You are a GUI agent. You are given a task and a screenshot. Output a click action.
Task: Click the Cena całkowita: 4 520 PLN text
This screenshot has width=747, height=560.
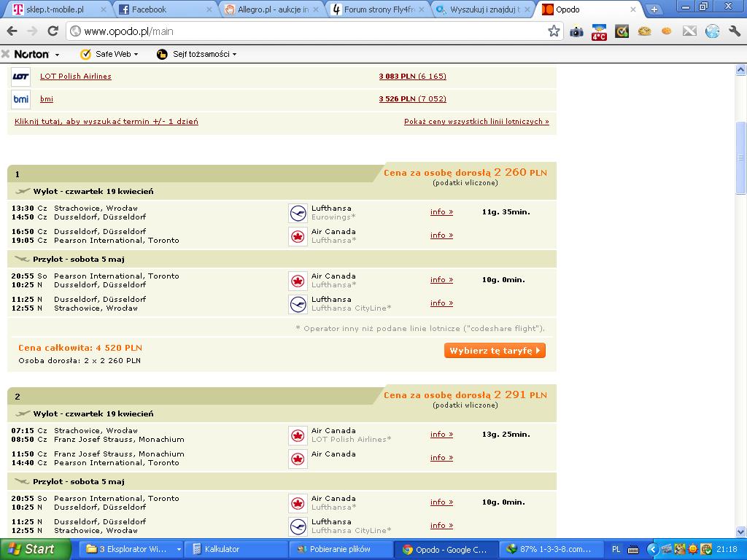point(80,348)
